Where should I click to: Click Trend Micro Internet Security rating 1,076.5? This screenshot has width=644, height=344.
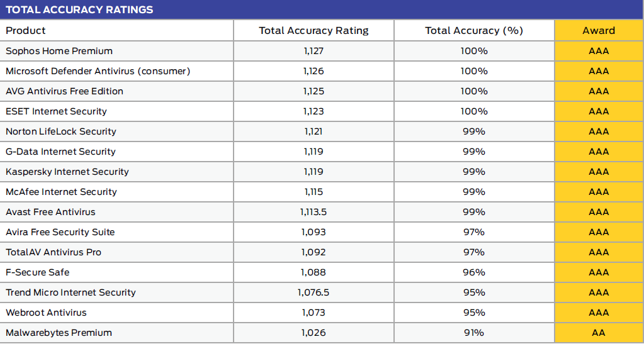point(314,292)
